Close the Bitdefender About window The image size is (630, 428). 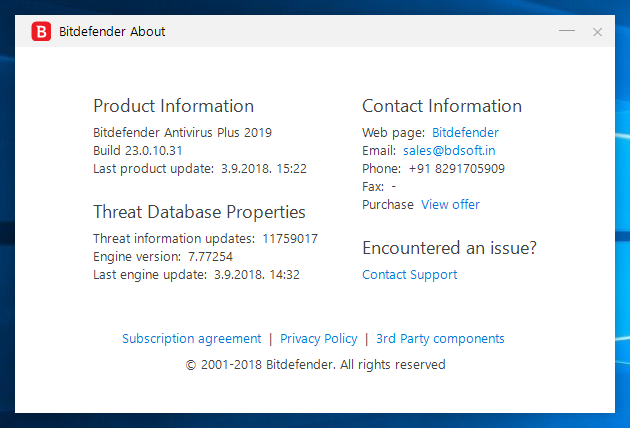597,32
